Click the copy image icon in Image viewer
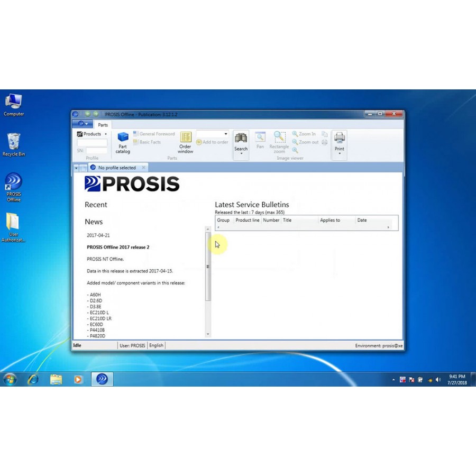Viewport: 476px width, 476px height. [x=325, y=134]
